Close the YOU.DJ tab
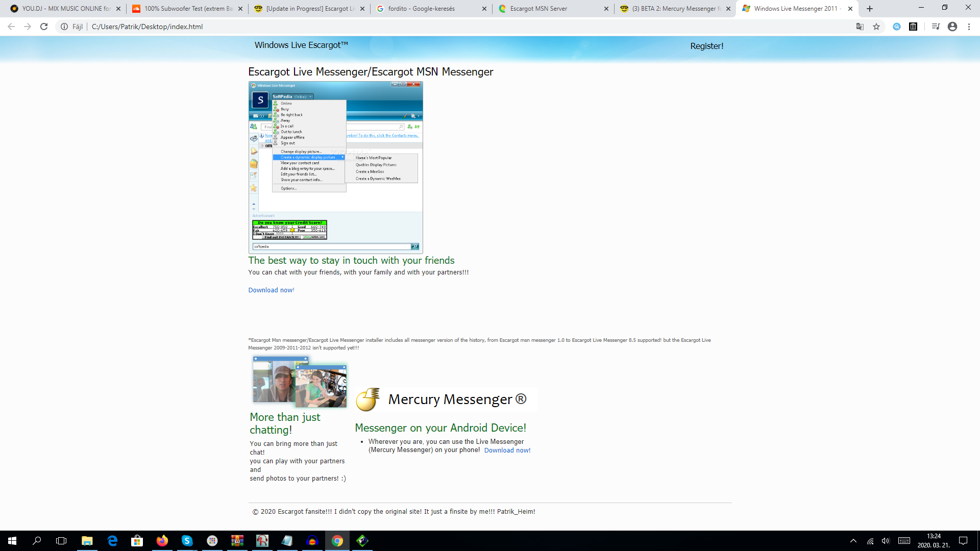 118,9
